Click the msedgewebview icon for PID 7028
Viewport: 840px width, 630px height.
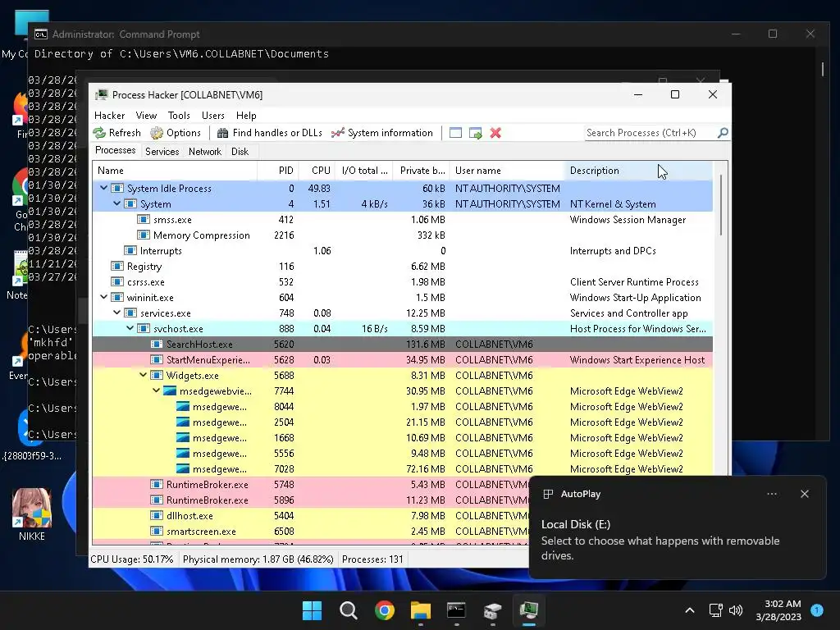pyautogui.click(x=183, y=468)
